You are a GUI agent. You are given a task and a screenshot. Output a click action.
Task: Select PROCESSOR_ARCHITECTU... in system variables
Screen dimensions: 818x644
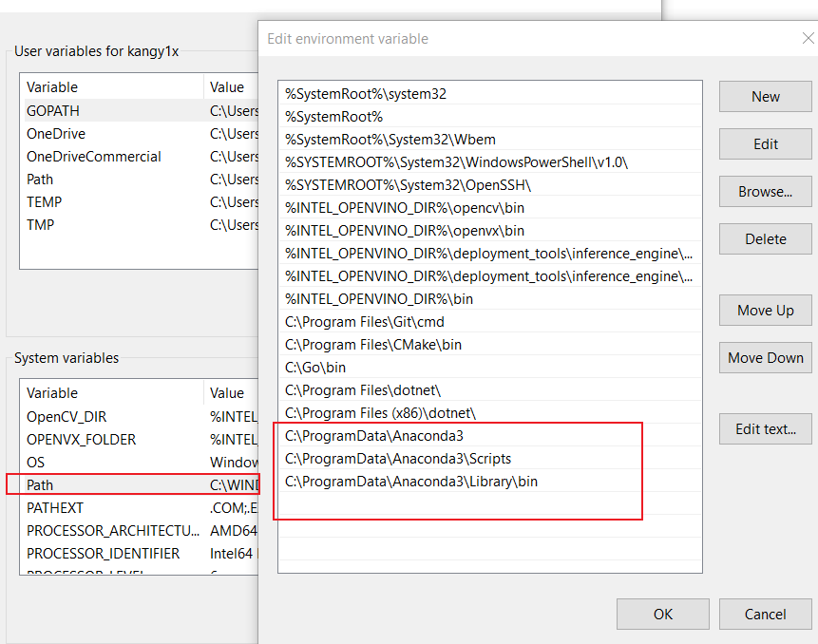point(140,530)
